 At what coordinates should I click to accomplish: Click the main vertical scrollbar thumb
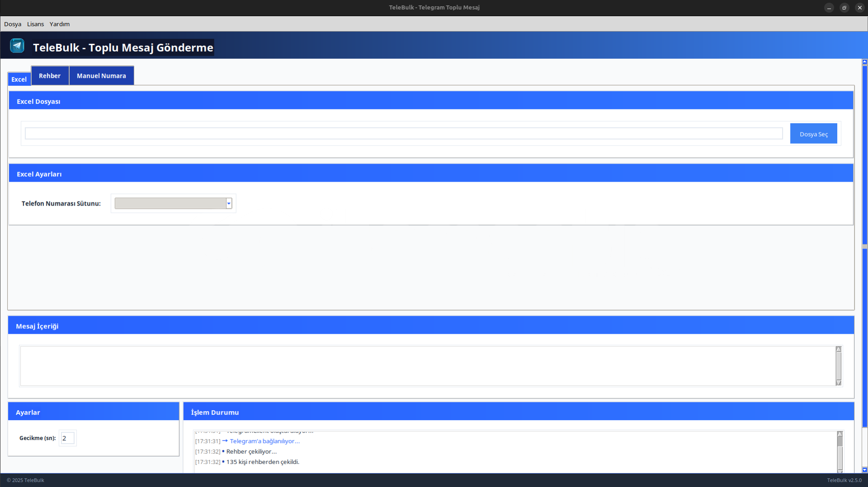tap(865, 246)
